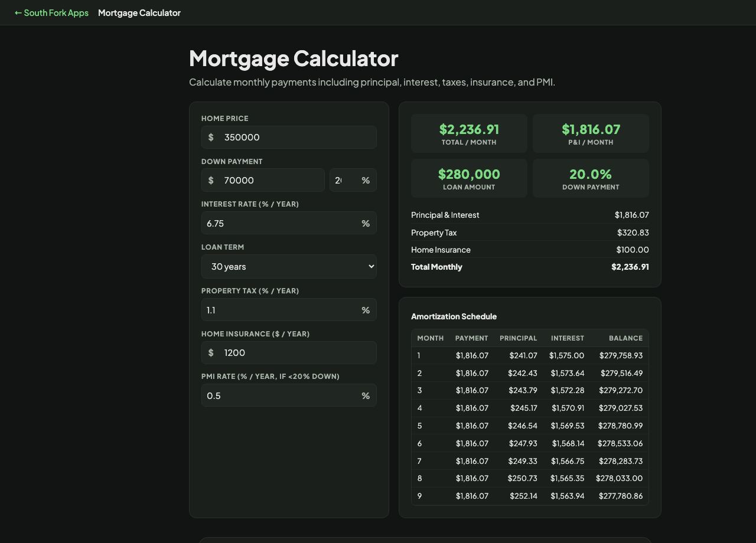The height and width of the screenshot is (543, 756).
Task: Select month 2 principal $242.43
Action: point(523,373)
